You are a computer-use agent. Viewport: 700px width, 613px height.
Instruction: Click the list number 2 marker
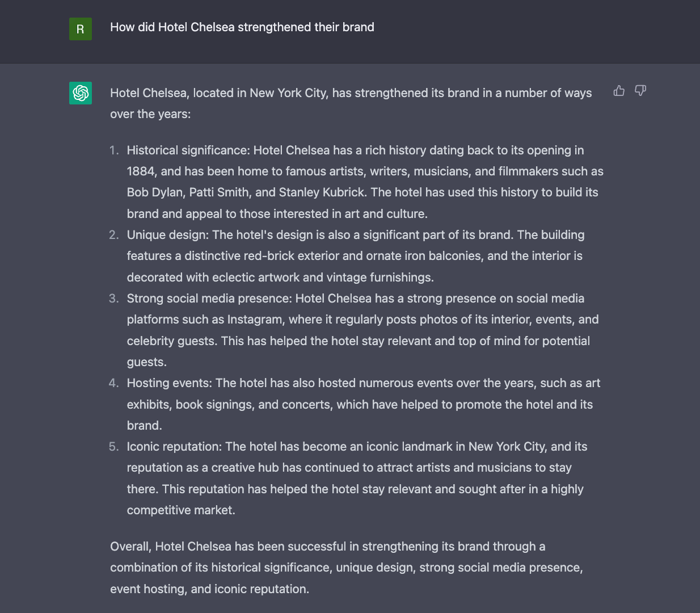[114, 235]
